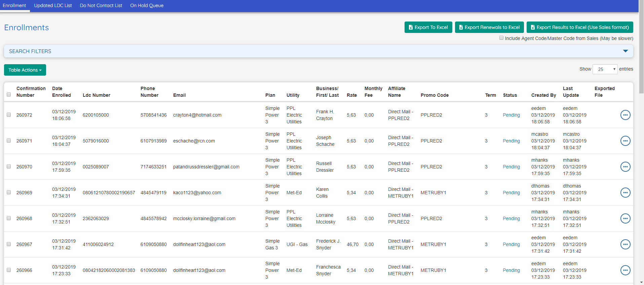The height and width of the screenshot is (285, 644).
Task: Expand the Search Filters arrow
Action: click(x=626, y=51)
